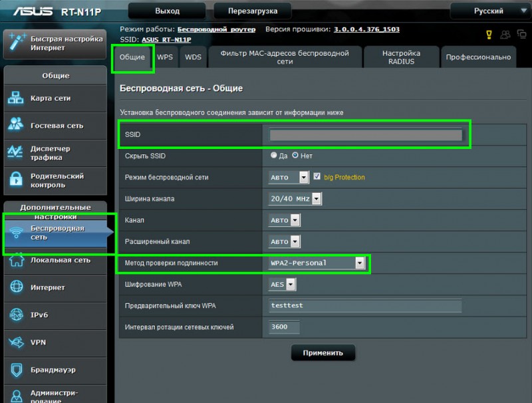Open the local network house icon

pos(16,260)
